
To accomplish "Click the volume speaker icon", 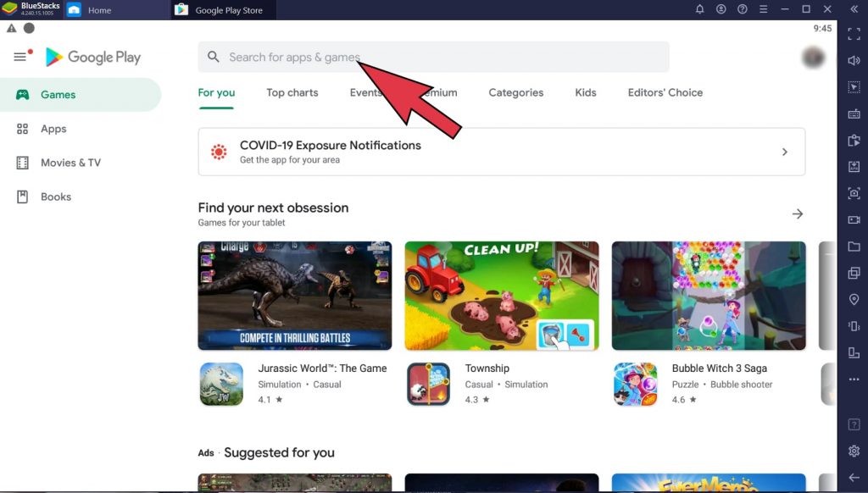I will point(854,61).
